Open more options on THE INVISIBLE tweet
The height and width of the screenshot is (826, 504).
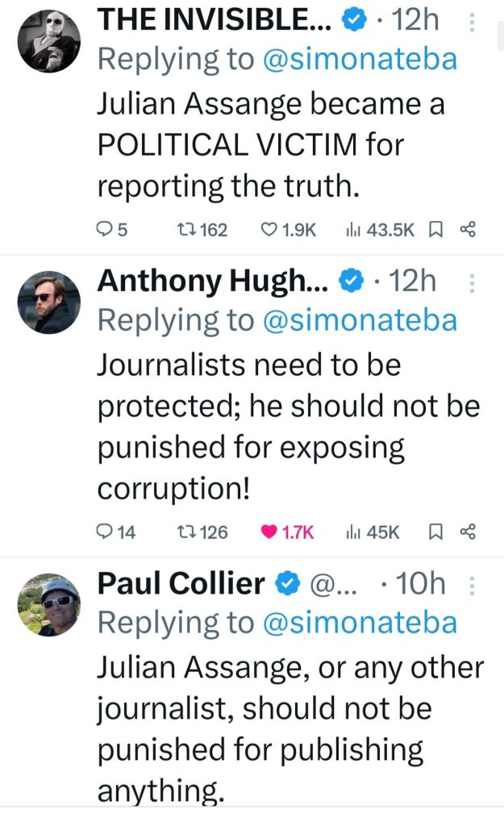click(x=473, y=23)
